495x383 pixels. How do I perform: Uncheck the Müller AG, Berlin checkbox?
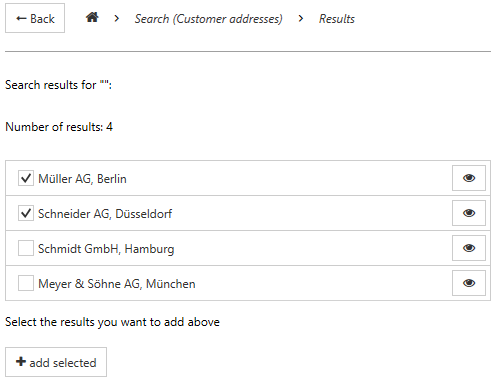click(26, 178)
